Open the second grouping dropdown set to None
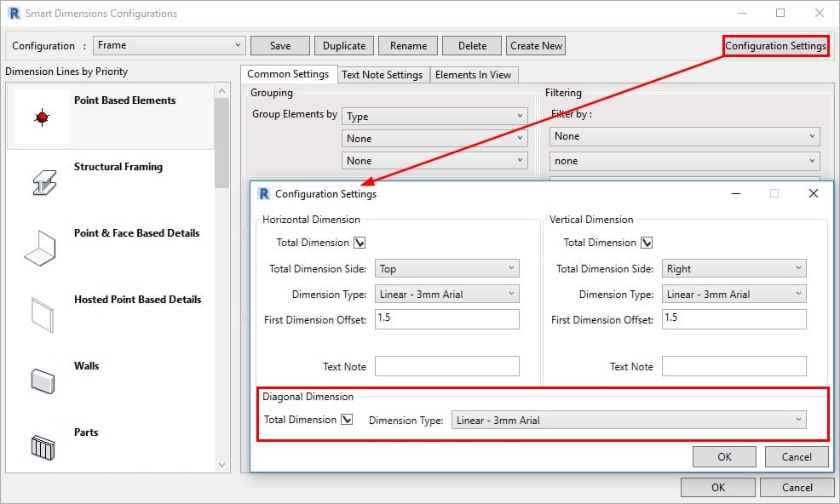This screenshot has width=840, height=504. pos(434,139)
